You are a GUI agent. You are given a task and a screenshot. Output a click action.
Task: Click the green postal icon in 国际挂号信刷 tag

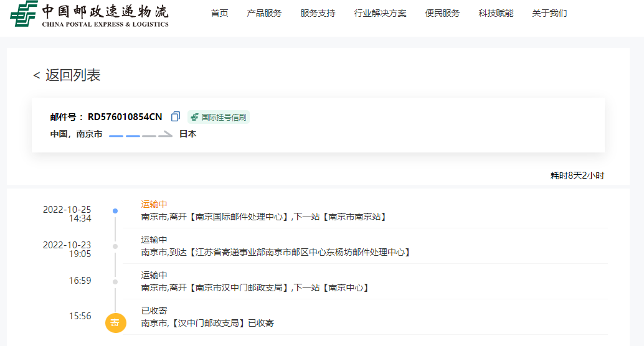point(195,117)
